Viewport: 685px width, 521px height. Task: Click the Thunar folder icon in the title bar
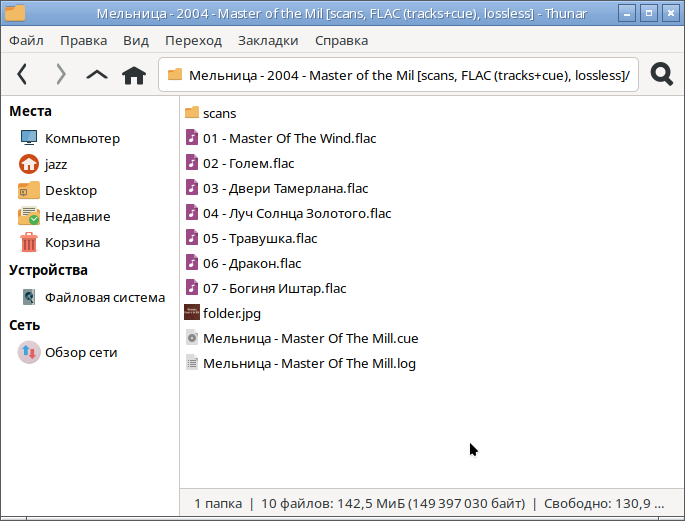click(15, 12)
